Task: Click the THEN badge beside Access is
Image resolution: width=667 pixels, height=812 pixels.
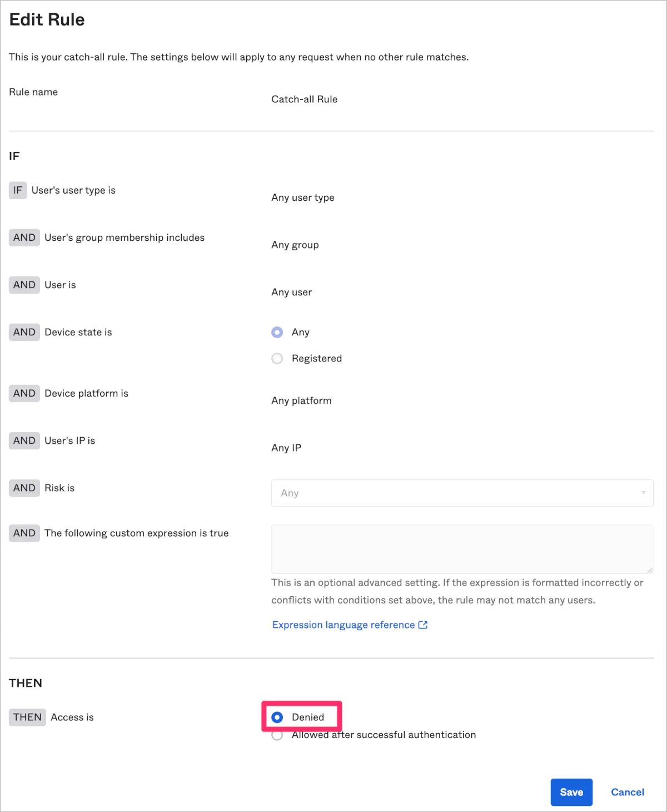Action: tap(27, 717)
